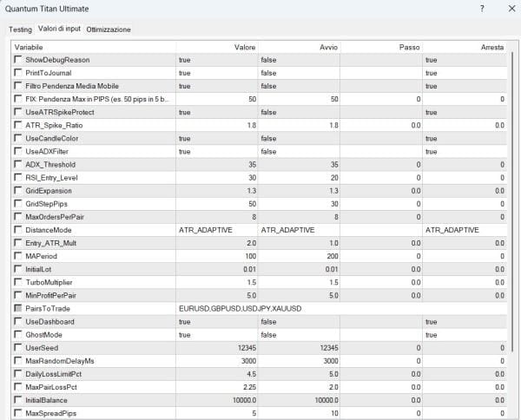Select MaxRandomDelayMs Valore value 3000

217,361
